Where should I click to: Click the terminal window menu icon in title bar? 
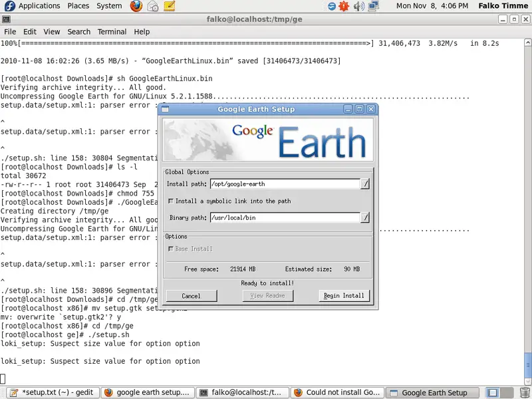click(6, 19)
